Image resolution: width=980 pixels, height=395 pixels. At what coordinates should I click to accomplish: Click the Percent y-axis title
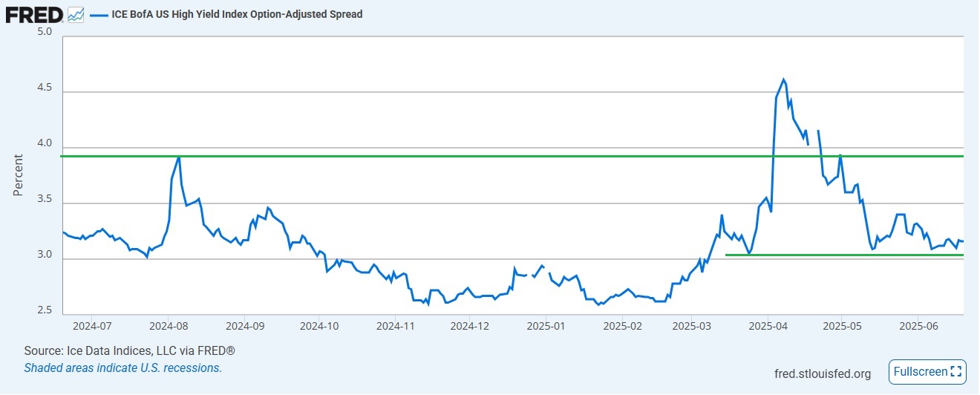coord(18,175)
